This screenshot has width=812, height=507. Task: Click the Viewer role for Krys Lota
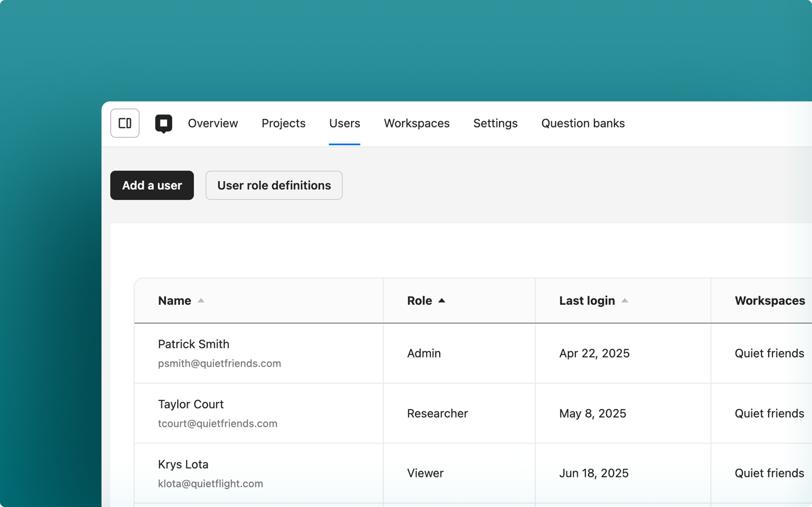(x=425, y=473)
